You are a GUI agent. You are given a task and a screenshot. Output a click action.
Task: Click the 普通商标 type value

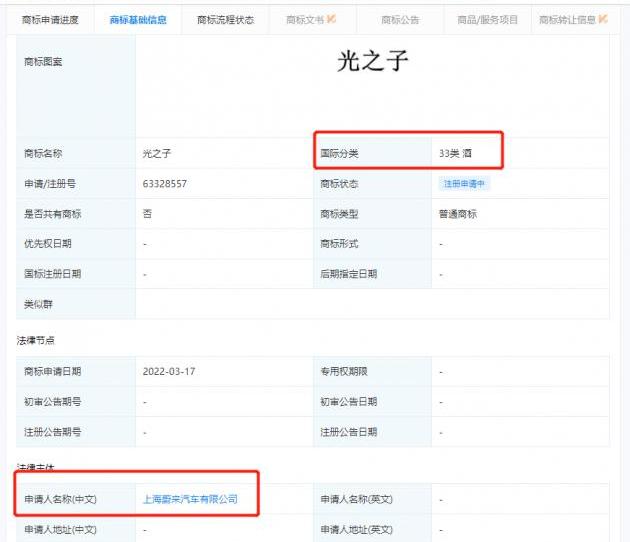click(x=458, y=214)
